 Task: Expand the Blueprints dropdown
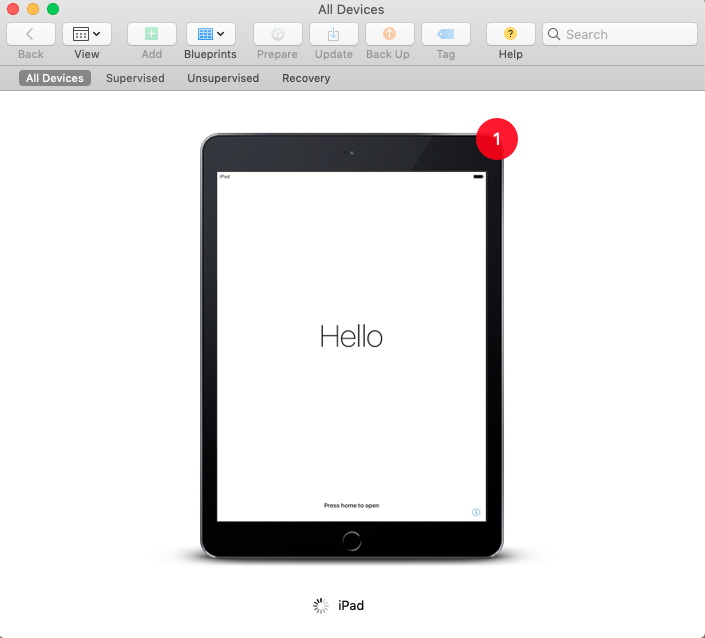pos(210,34)
